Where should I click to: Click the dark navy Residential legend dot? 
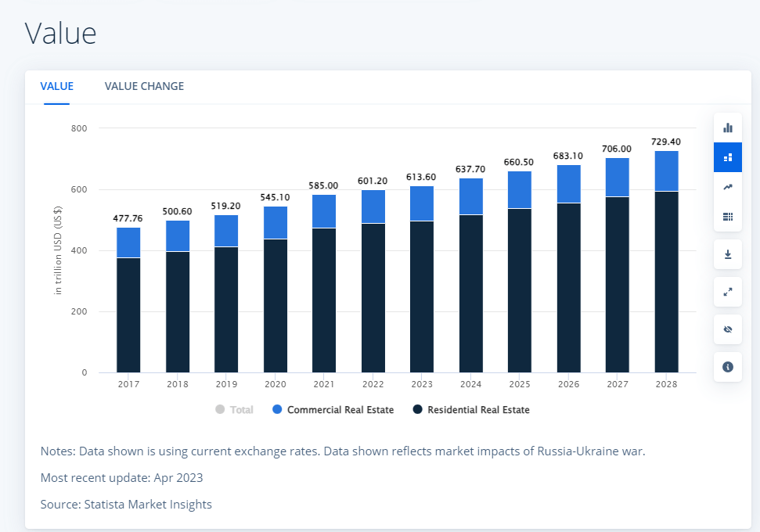[x=417, y=410]
